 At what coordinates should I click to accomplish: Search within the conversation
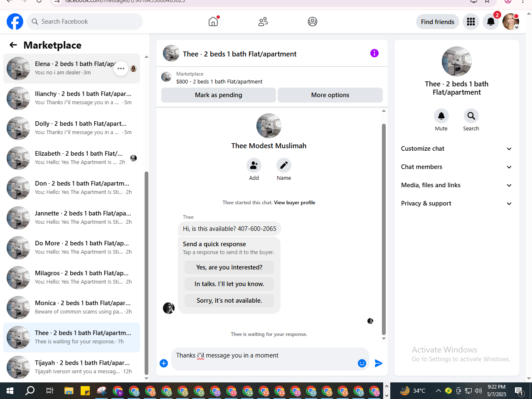pyautogui.click(x=471, y=116)
